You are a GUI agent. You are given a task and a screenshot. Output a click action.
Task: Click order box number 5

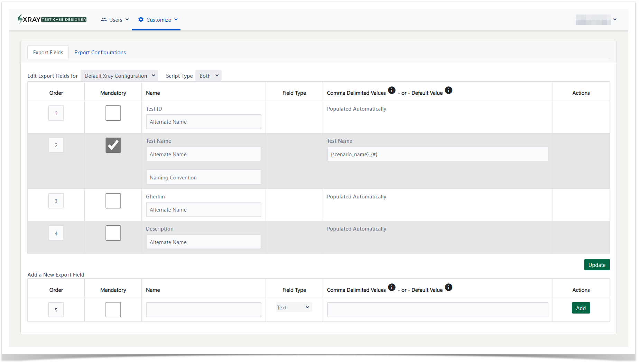coord(56,310)
